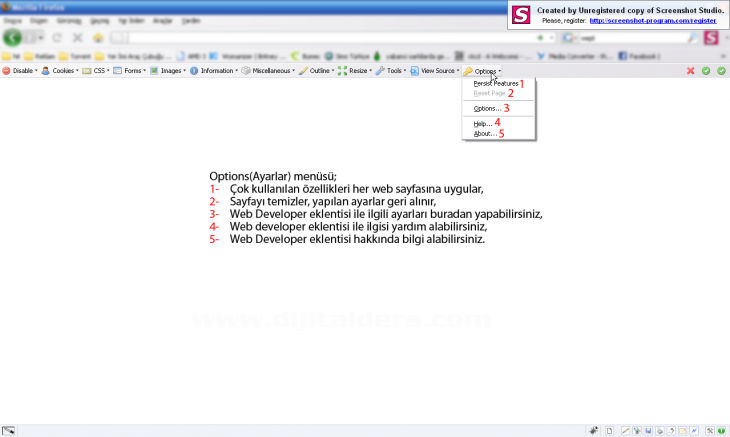Choose Options... in the dropdown menu
Viewport: 730px width, 437px height.
[x=487, y=108]
